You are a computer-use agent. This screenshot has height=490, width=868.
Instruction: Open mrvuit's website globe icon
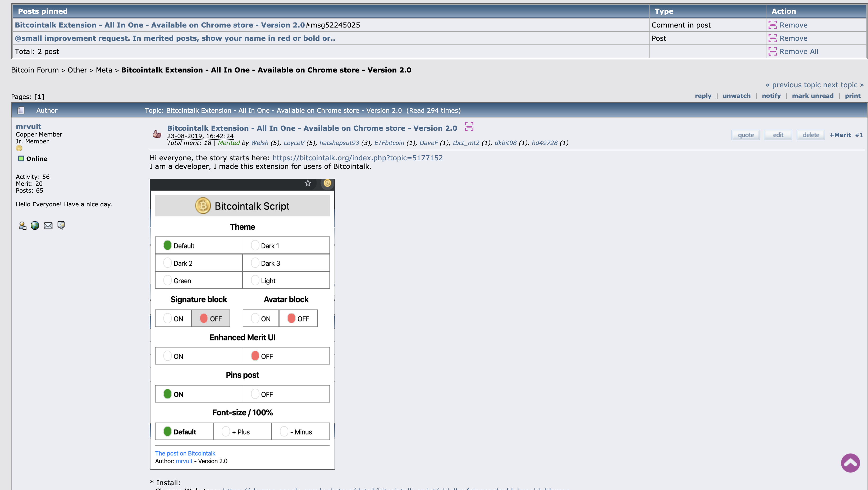(x=35, y=225)
